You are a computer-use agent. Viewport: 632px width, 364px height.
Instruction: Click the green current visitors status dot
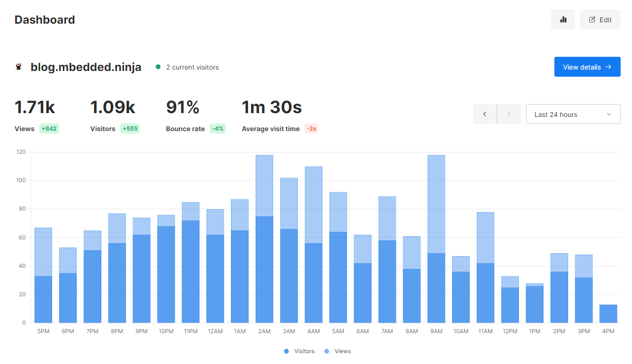tap(158, 67)
